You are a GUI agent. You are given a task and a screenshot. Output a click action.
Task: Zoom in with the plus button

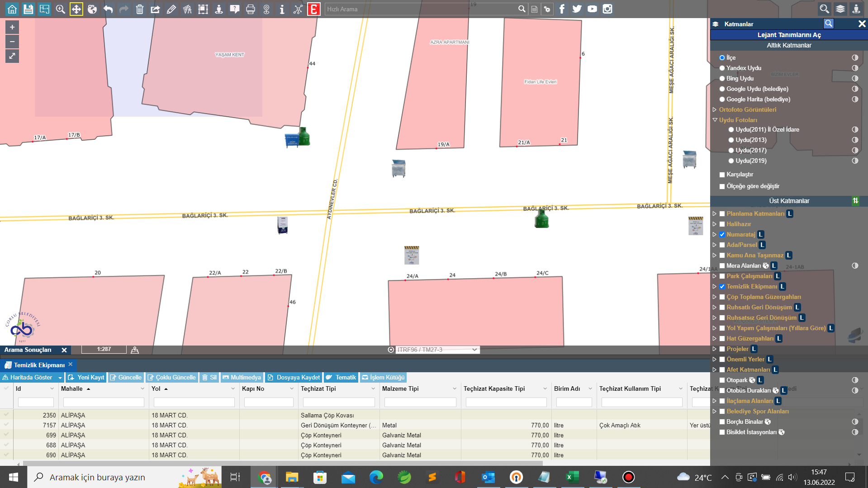[x=12, y=27]
